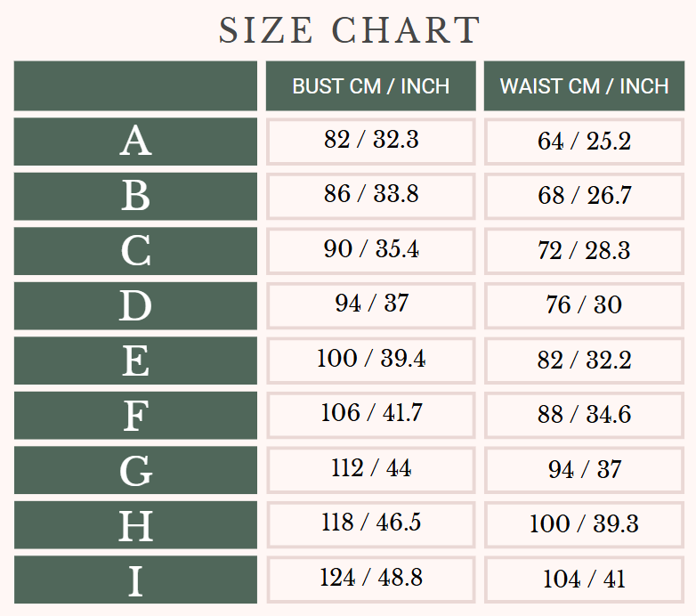
Task: Select the 88 / 34.6 waist cell
Action: (x=584, y=415)
